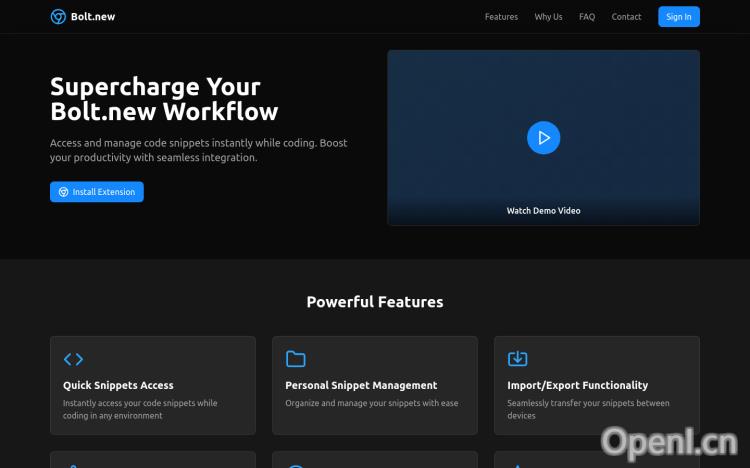Click the Supercharge Your Bolt.new Workflow headline
This screenshot has height=468, width=750.
click(164, 99)
